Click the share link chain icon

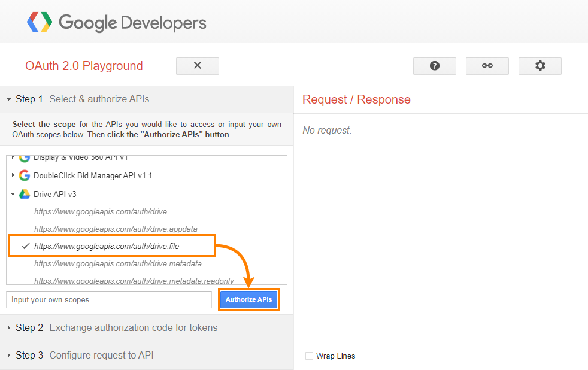[x=487, y=66]
